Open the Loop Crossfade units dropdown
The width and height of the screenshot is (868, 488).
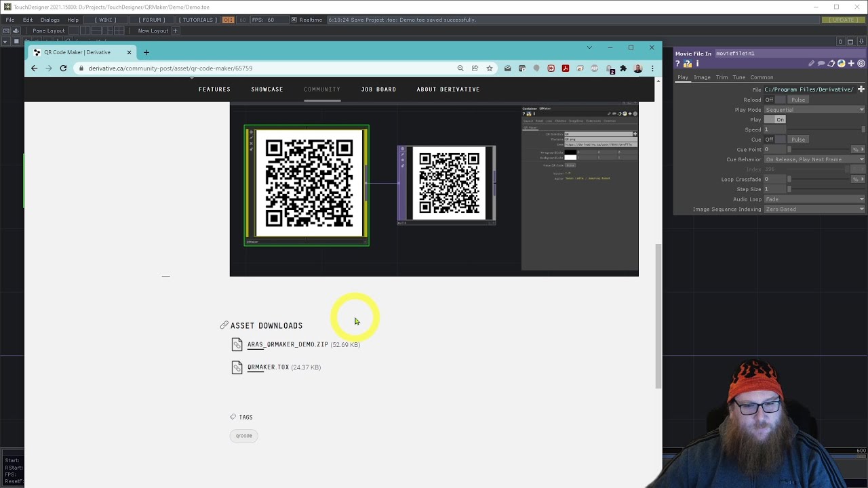pyautogui.click(x=859, y=180)
